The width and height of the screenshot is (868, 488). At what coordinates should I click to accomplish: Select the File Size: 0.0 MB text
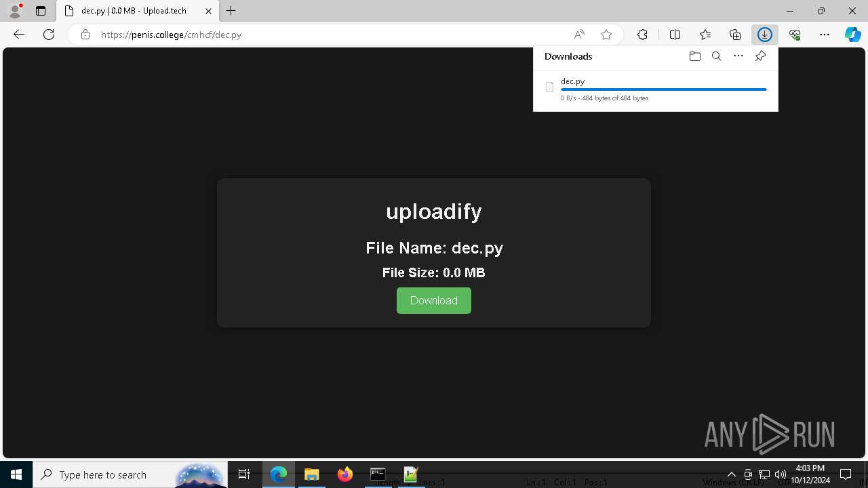[x=434, y=272]
